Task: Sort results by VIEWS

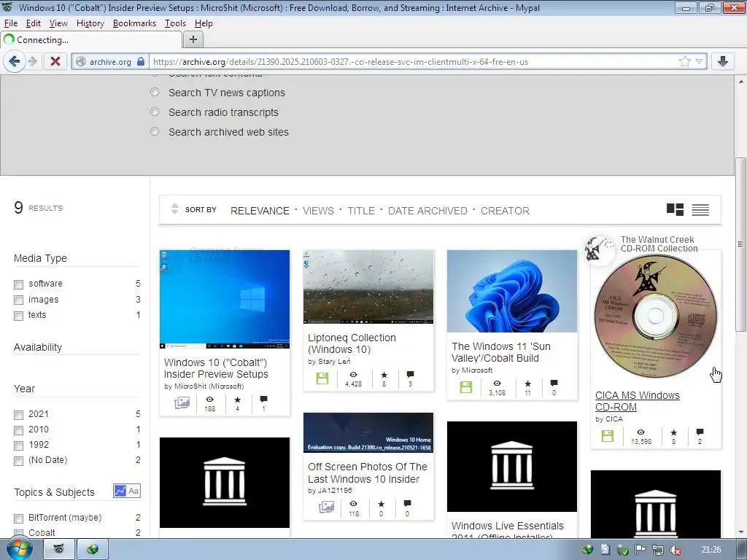Action: [x=318, y=211]
